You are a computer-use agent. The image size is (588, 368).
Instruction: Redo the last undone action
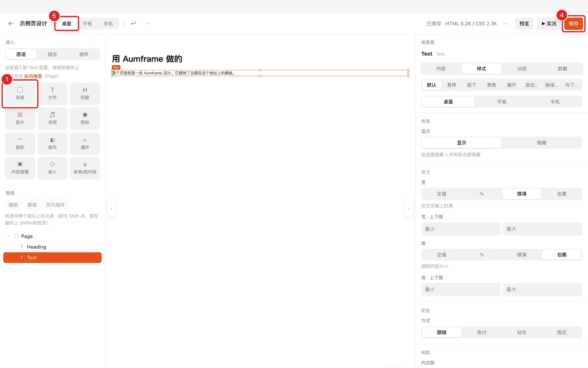click(148, 23)
